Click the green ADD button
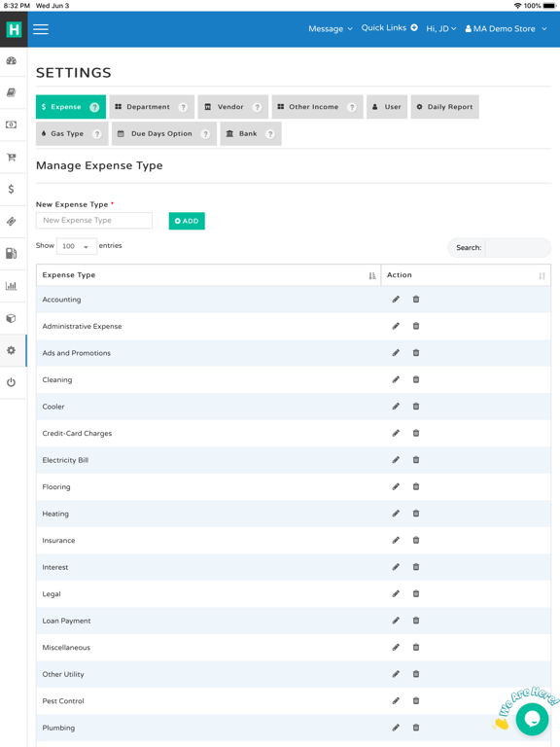Image resolution: width=560 pixels, height=747 pixels. pos(187,221)
